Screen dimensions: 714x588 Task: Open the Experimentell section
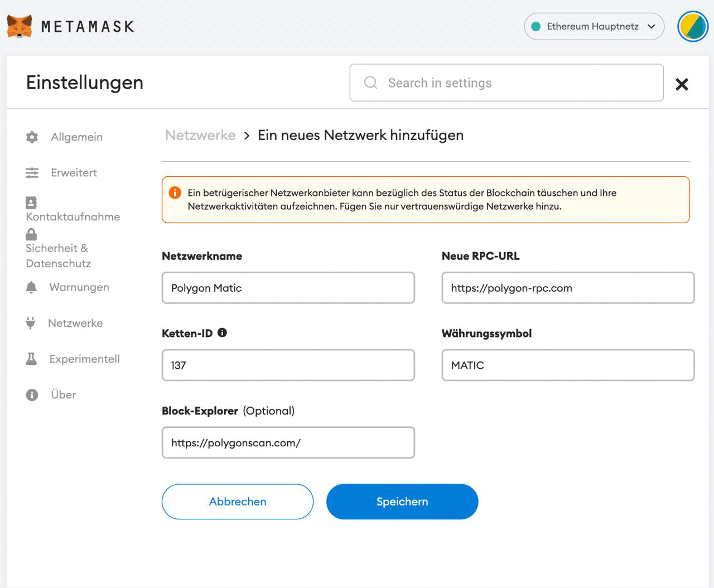pyautogui.click(x=84, y=359)
